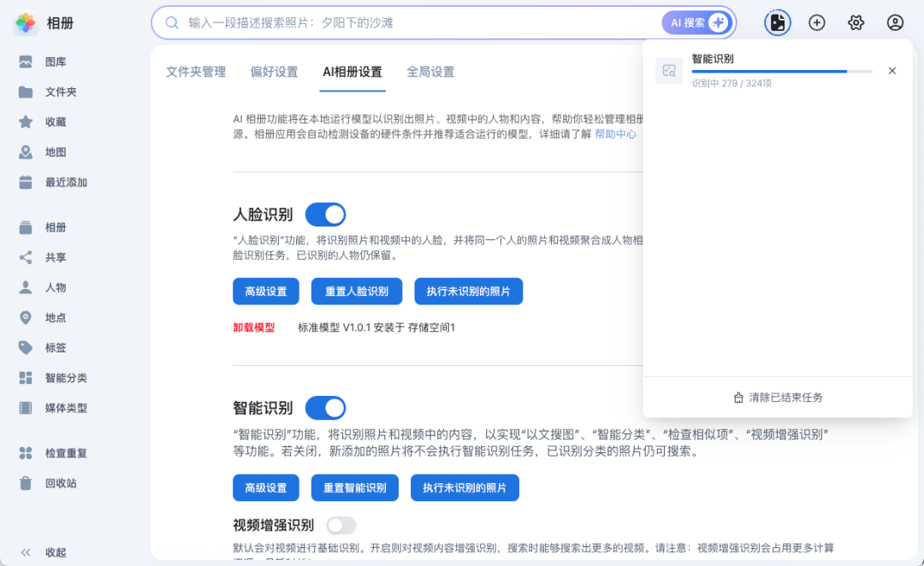Open the account menu at top right

click(895, 22)
